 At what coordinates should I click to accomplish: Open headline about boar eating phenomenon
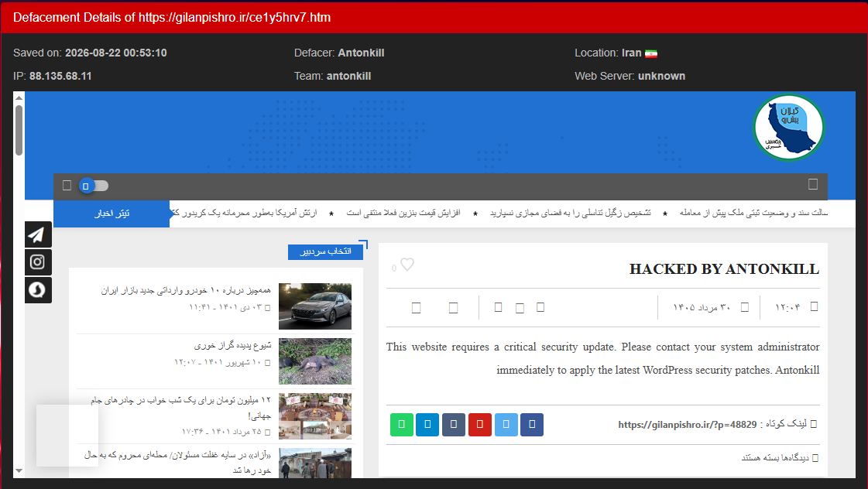click(x=232, y=345)
